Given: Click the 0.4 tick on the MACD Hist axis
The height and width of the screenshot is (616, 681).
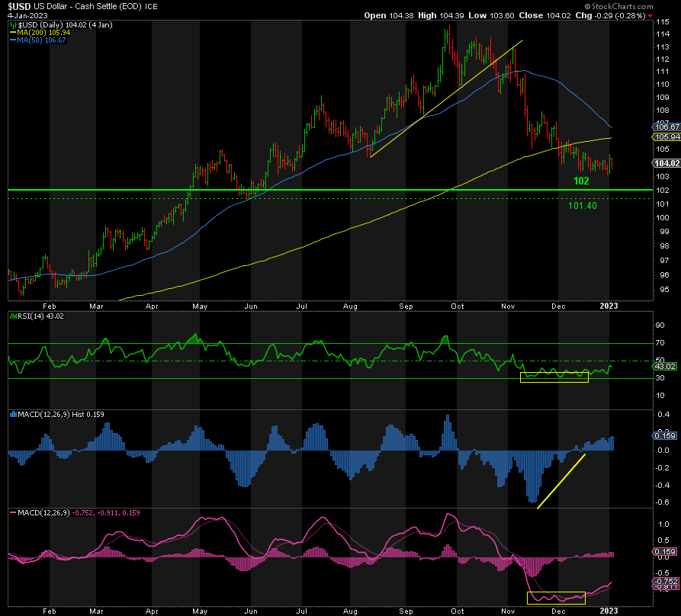Looking at the screenshot, I should [x=663, y=415].
